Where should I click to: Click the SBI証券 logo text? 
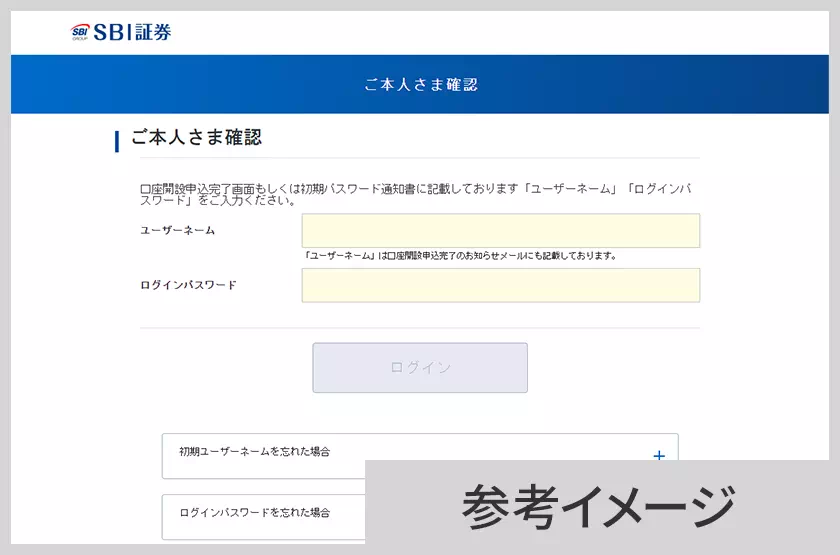pyautogui.click(x=133, y=32)
